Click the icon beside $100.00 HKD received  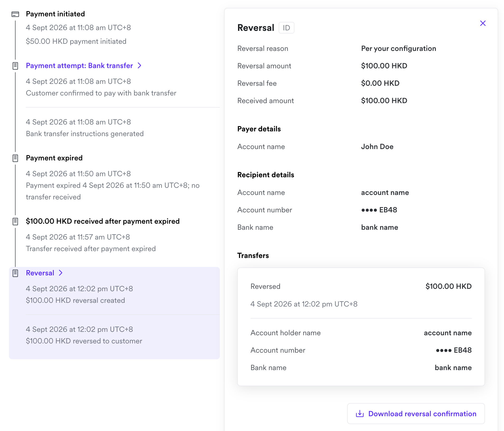15,222
